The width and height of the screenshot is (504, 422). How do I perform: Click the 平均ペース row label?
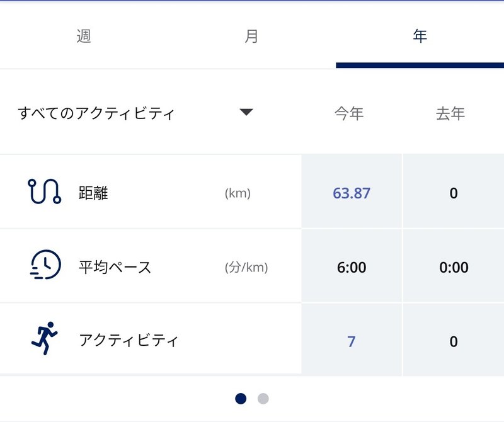tap(115, 267)
